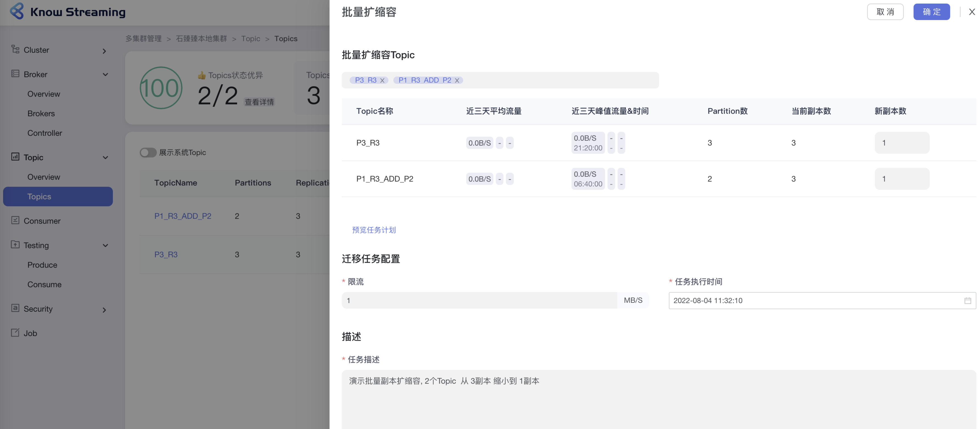The image size is (980, 429).
Task: Expand the Cluster sidebar section
Action: point(104,51)
